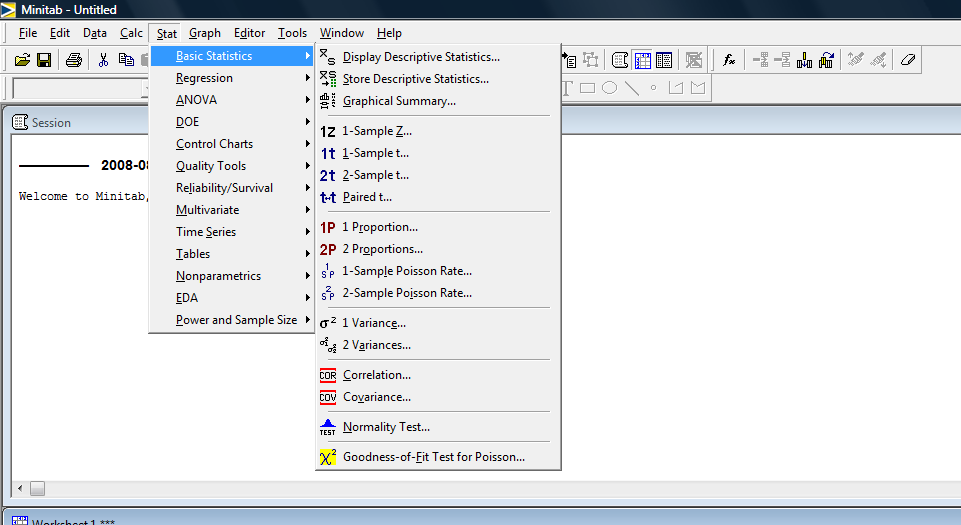The width and height of the screenshot is (961, 525).
Task: Select the 2-Sample t test
Action: click(438, 175)
